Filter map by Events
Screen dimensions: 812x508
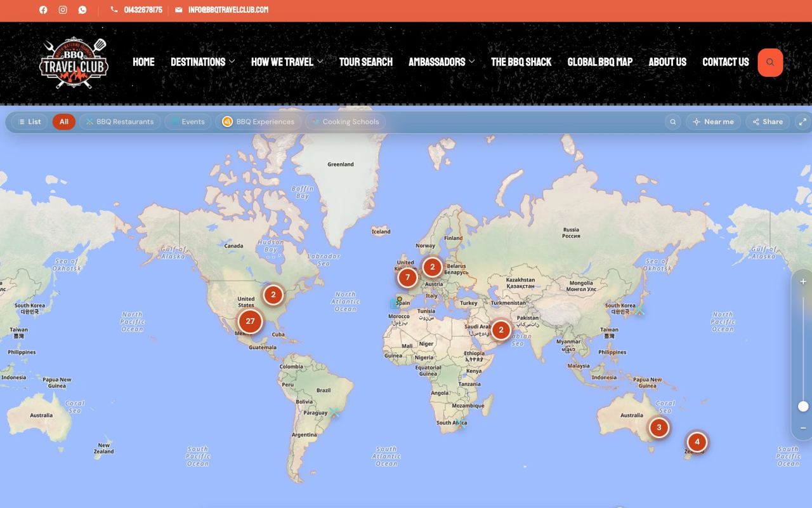(x=187, y=122)
